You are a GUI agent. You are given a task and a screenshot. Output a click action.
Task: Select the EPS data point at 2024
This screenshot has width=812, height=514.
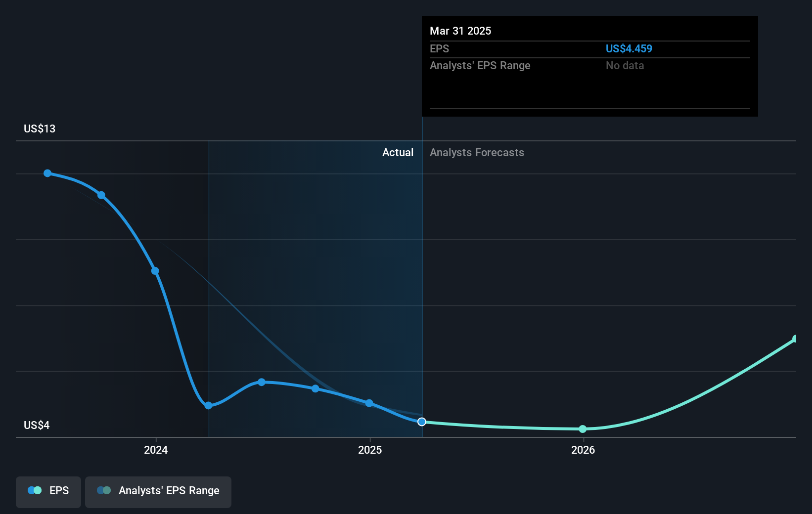click(x=155, y=271)
